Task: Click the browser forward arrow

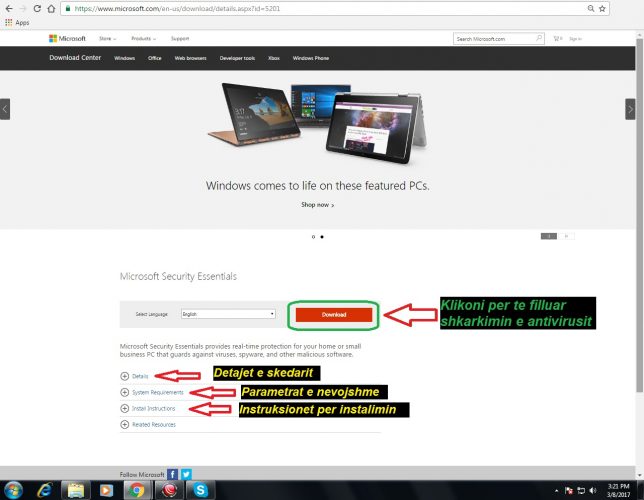Action: coord(23,8)
